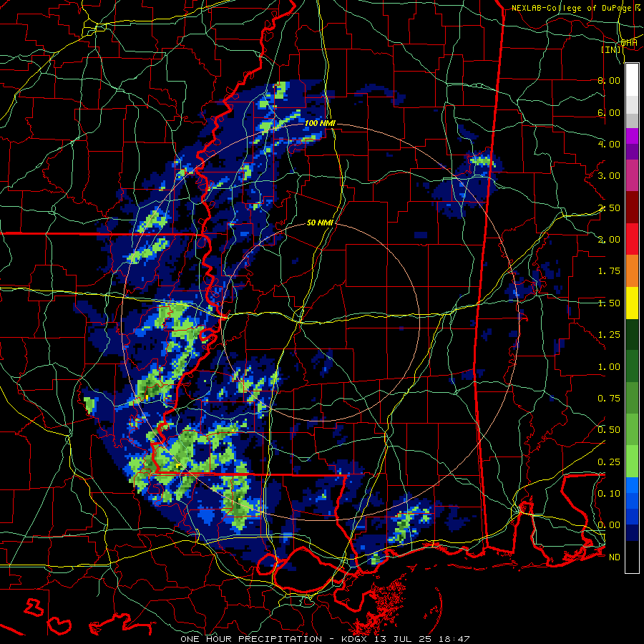Click the 0.00 legend label

tap(609, 525)
